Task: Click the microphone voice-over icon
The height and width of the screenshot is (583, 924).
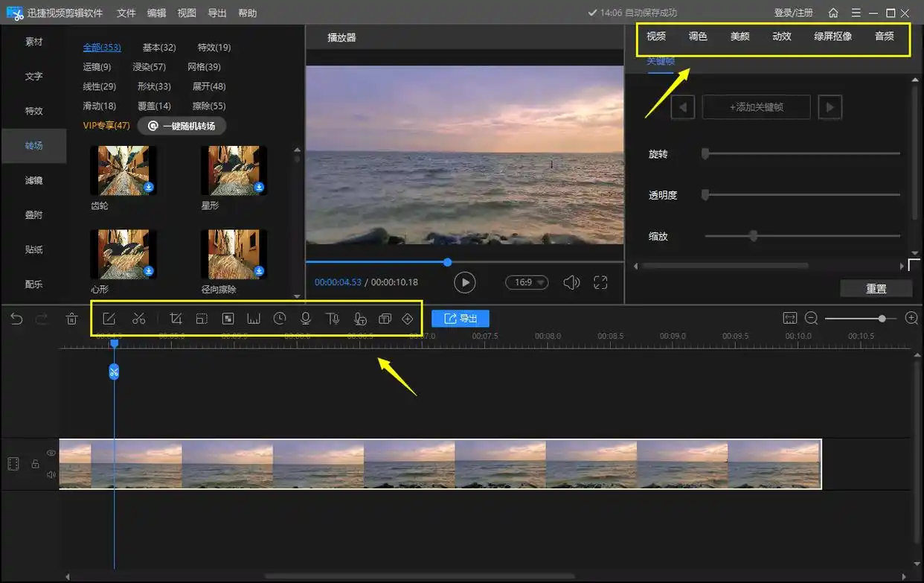Action: (x=305, y=319)
